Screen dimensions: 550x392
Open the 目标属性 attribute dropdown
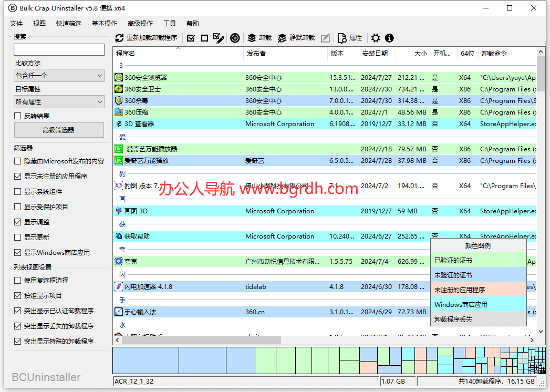pos(59,101)
